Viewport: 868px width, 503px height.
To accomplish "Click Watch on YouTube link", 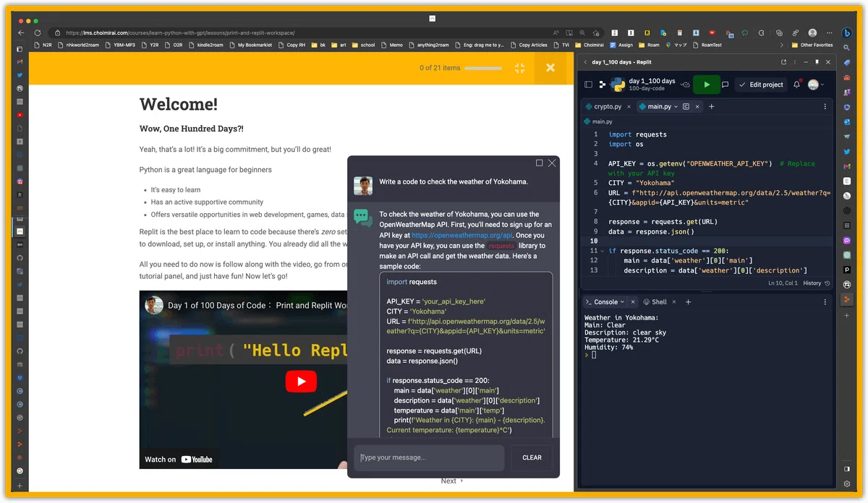I will (179, 459).
